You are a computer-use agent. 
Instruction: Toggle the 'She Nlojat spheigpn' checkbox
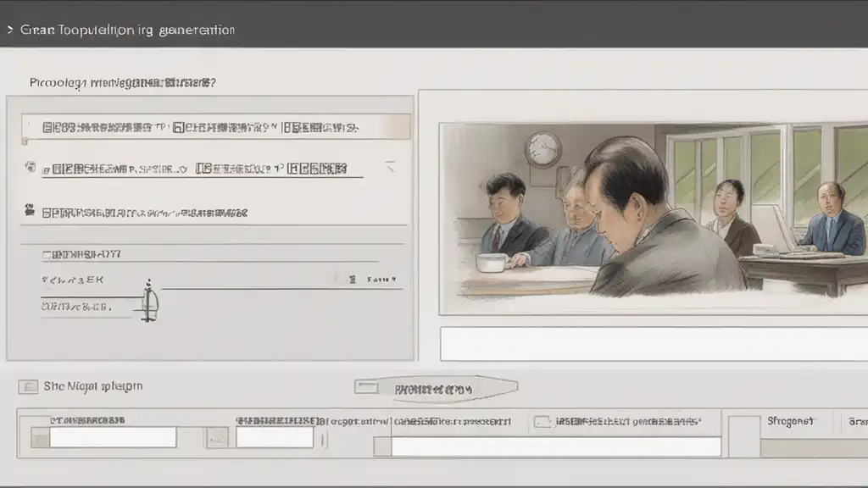coord(28,386)
